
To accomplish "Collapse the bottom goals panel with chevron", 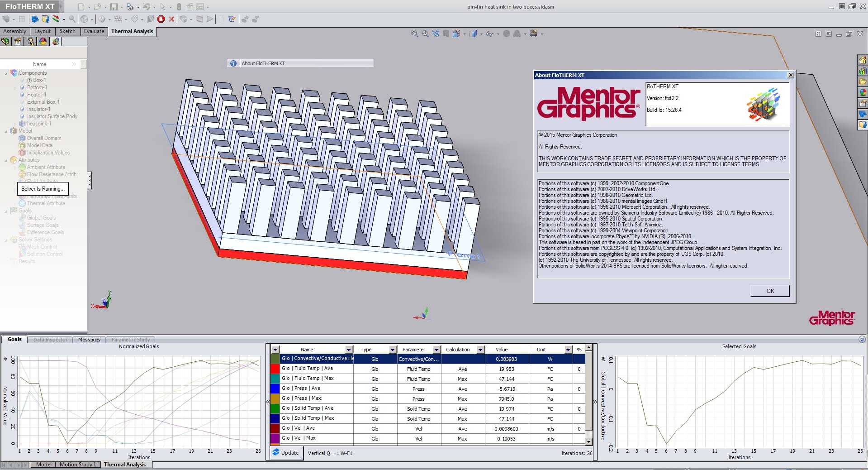I will (x=862, y=339).
